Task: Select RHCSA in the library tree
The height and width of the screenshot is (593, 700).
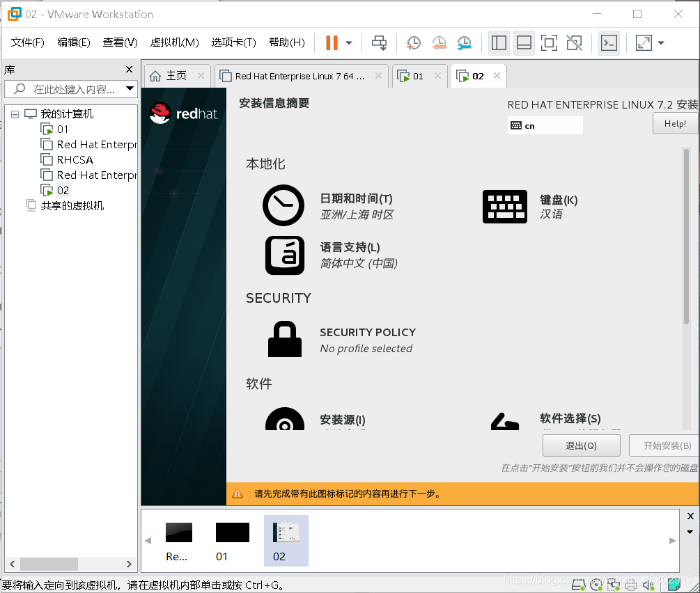Action: 75,160
